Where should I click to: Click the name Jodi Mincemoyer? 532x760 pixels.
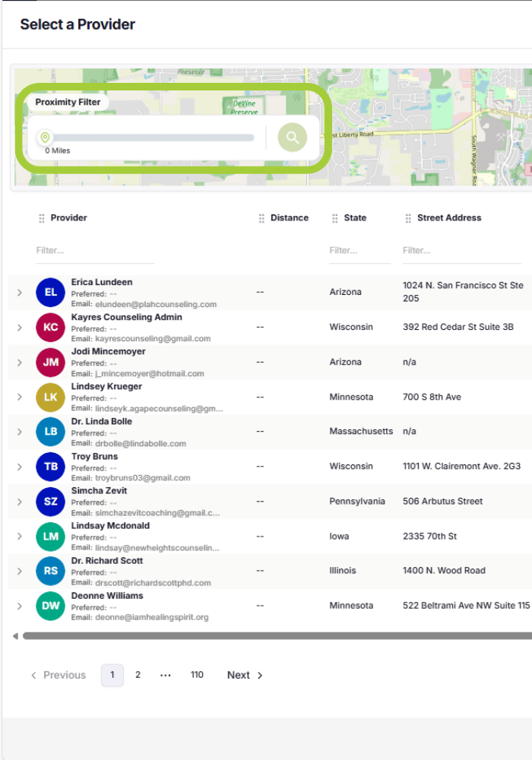tap(108, 351)
